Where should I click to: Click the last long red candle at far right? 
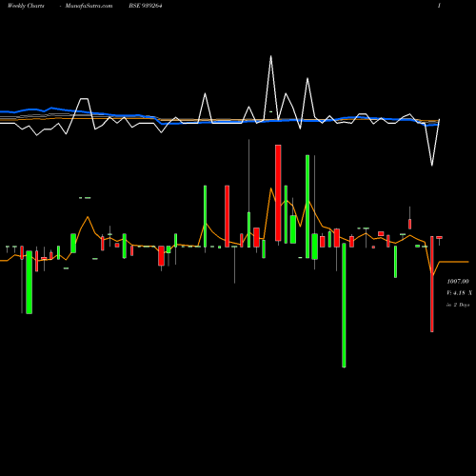pos(432,284)
